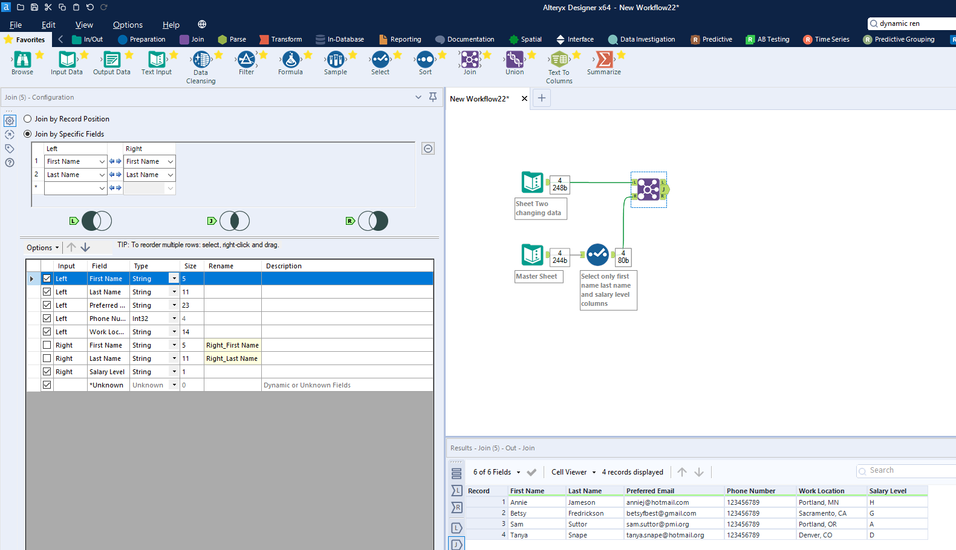Uncheck Left Preferred field checkbox

(47, 305)
